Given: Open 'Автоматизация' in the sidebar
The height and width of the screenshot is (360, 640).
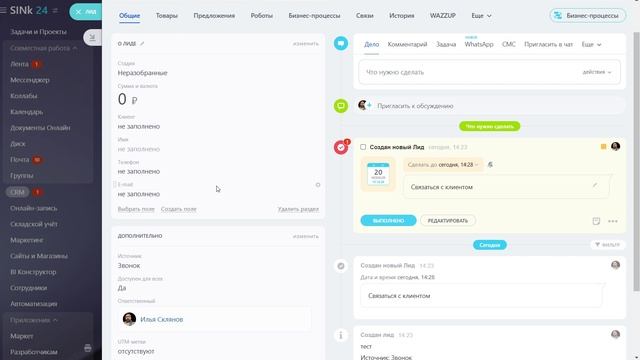Looking at the screenshot, I should pyautogui.click(x=33, y=304).
